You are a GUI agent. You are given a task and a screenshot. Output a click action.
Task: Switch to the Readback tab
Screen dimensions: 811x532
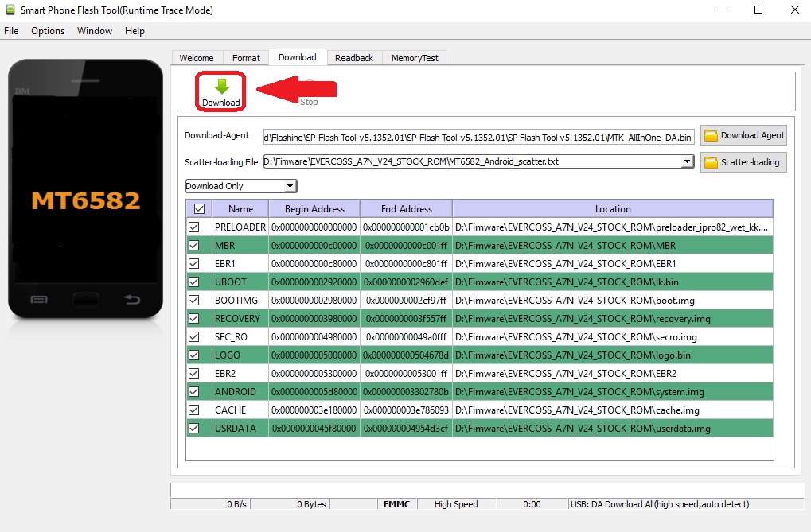pyautogui.click(x=354, y=58)
